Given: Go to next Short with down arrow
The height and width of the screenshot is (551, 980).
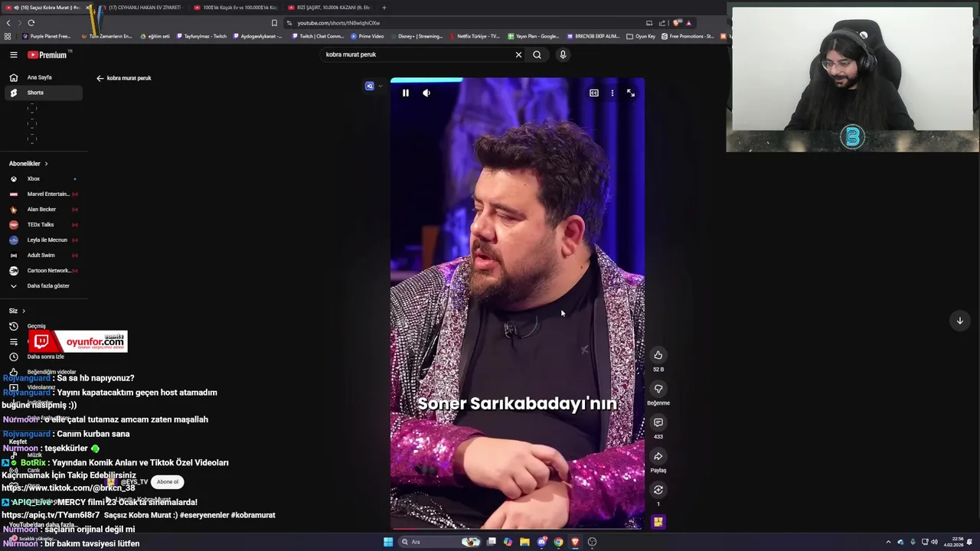Looking at the screenshot, I should [x=959, y=321].
